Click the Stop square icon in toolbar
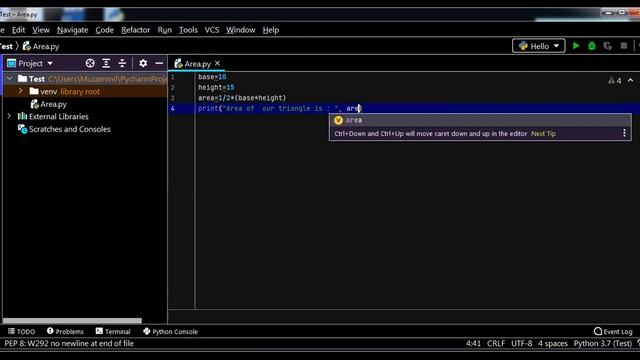This screenshot has height=360, width=640. tap(624, 46)
